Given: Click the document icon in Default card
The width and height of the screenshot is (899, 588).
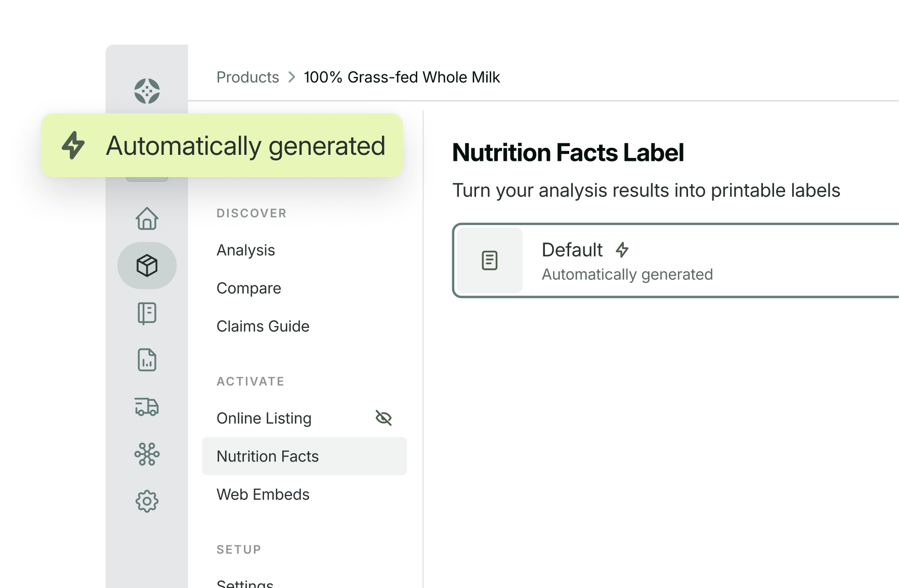Looking at the screenshot, I should click(x=489, y=260).
